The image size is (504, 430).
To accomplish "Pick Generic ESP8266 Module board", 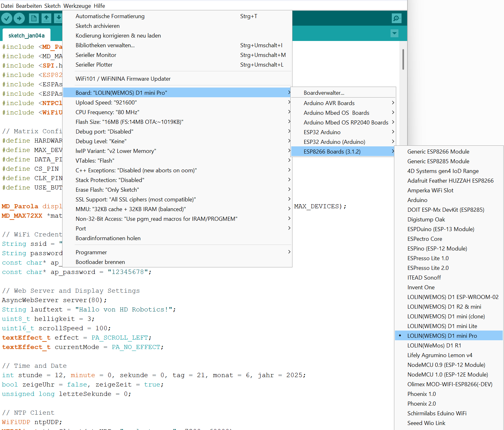I will (x=438, y=151).
